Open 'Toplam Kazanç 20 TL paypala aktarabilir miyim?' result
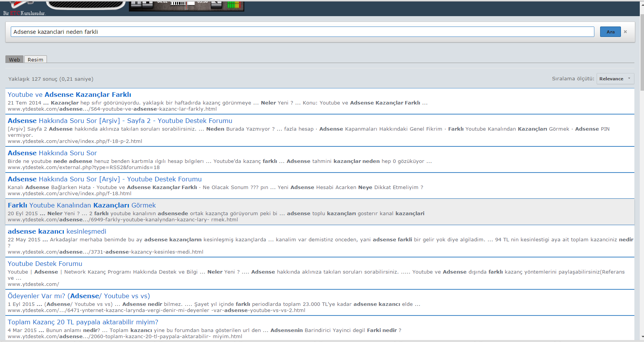644x342 pixels. (83, 322)
